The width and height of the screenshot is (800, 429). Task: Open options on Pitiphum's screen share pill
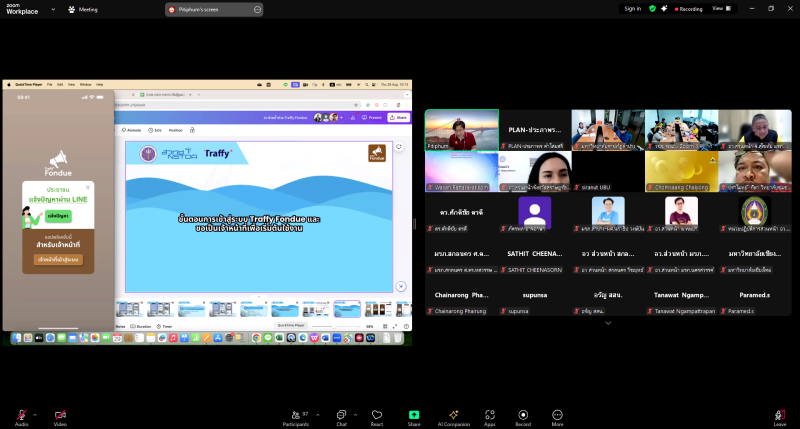[257, 9]
